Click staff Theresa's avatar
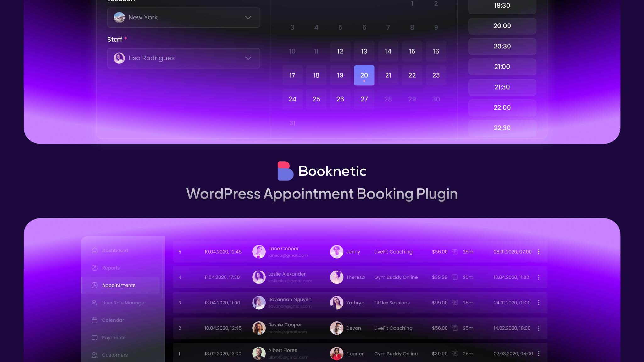This screenshot has height=362, width=644. click(337, 277)
